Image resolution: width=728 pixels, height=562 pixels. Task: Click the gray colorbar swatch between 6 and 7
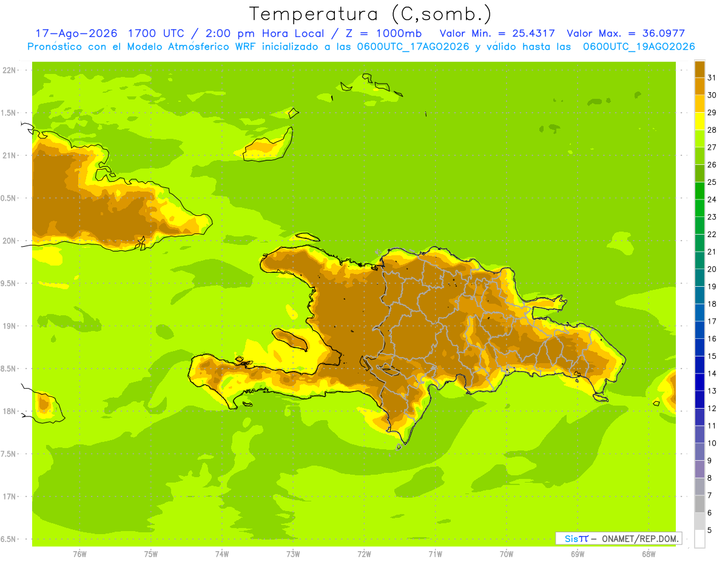coord(699,504)
